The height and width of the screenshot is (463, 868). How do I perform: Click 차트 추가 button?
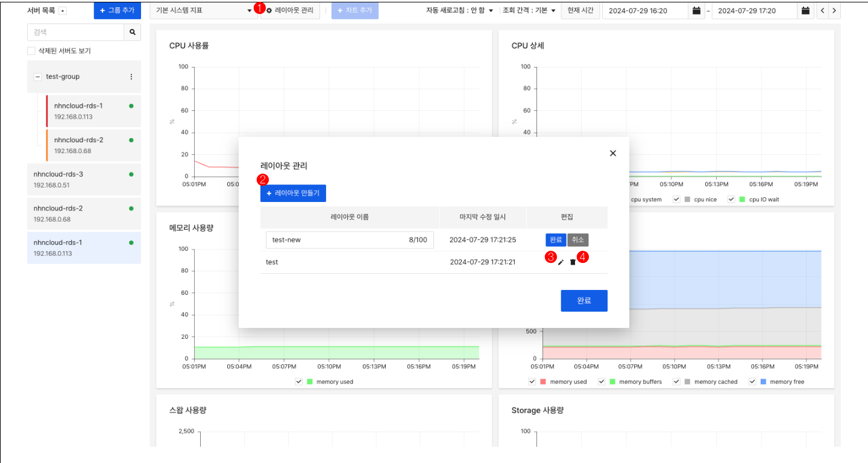tap(355, 11)
